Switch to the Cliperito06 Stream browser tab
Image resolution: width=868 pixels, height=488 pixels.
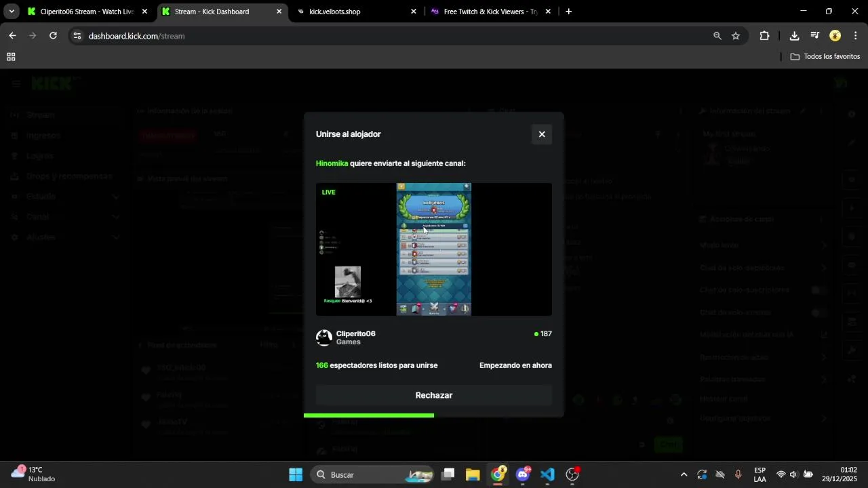tap(87, 12)
